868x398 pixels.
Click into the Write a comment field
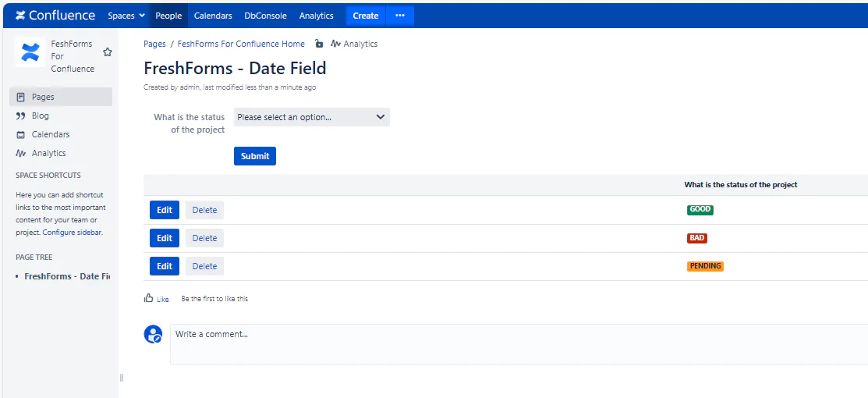point(515,343)
